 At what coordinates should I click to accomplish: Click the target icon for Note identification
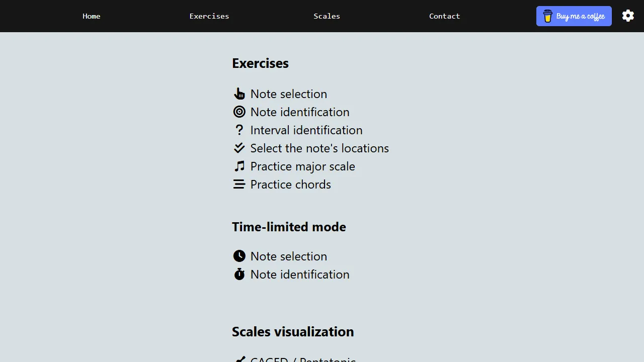(x=239, y=112)
